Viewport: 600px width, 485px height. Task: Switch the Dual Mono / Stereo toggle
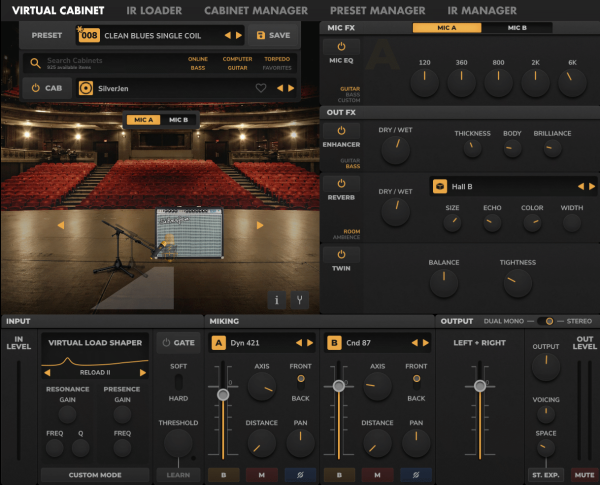[545, 321]
